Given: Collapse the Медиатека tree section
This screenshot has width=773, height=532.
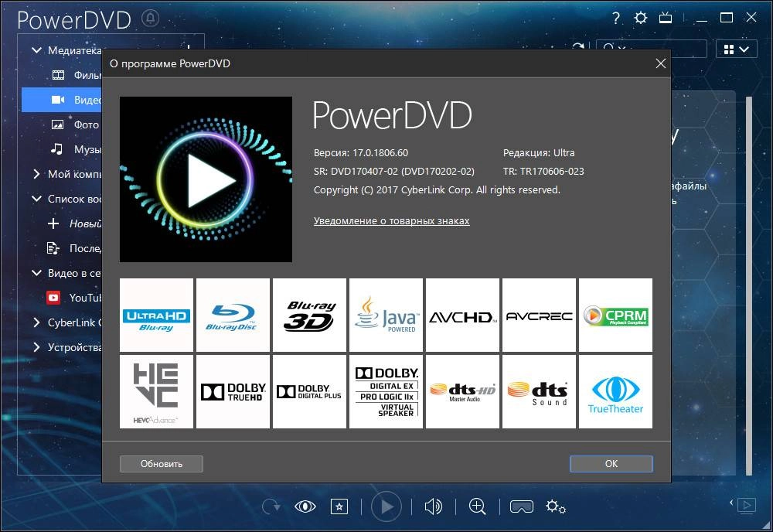Looking at the screenshot, I should (x=36, y=49).
